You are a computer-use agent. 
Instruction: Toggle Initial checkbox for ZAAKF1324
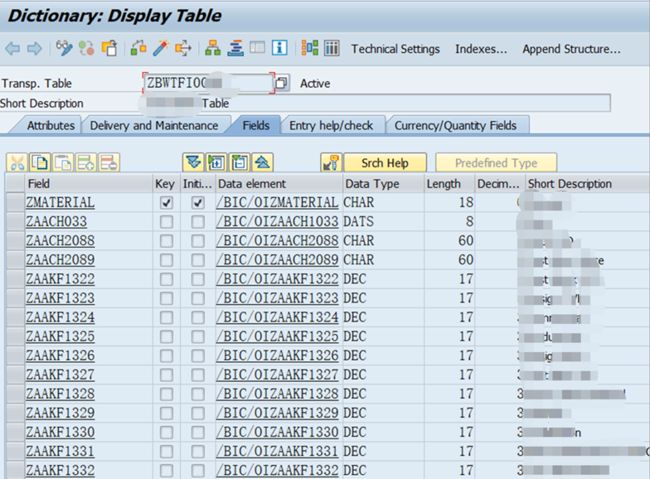click(x=198, y=318)
